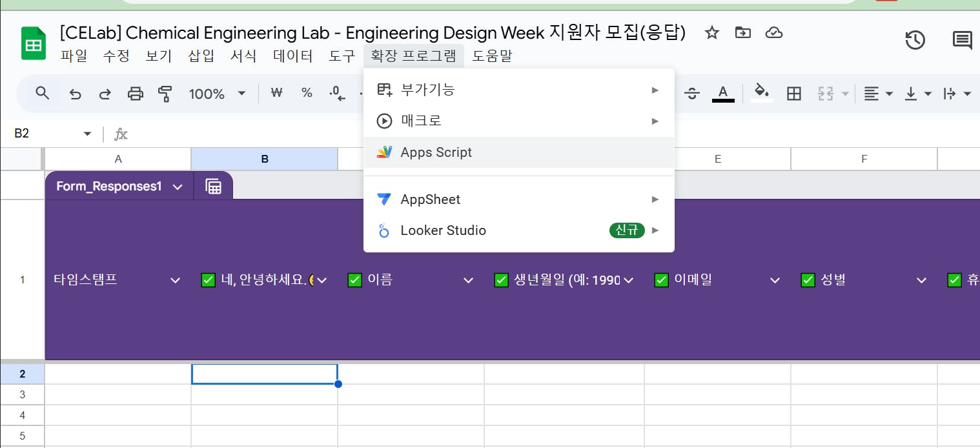This screenshot has height=448, width=980.
Task: Open the 성별 column dropdown
Action: [922, 280]
